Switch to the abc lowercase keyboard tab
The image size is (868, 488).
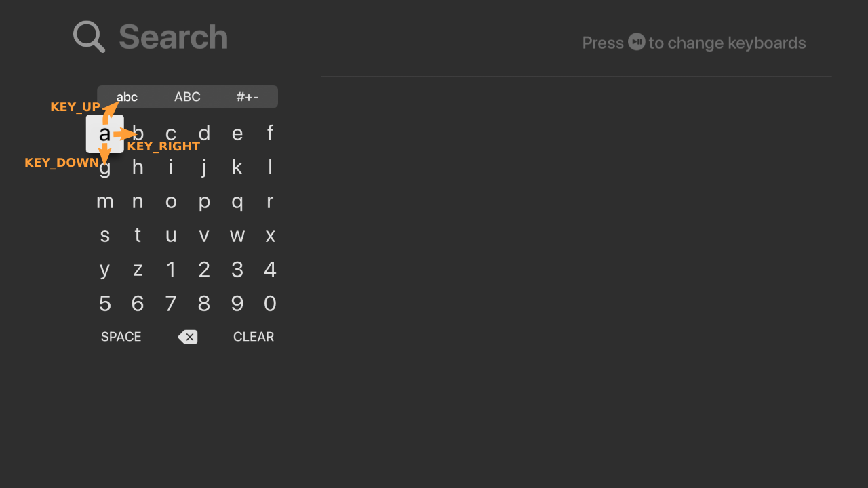click(127, 97)
